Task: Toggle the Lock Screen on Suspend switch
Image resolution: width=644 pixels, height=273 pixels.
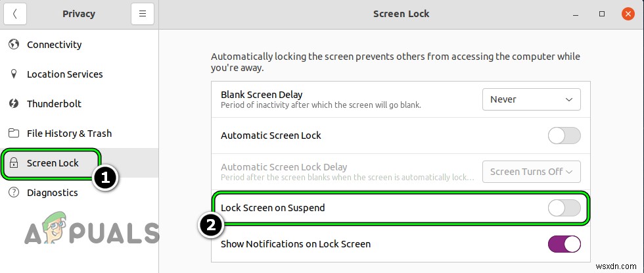Action: pyautogui.click(x=564, y=208)
